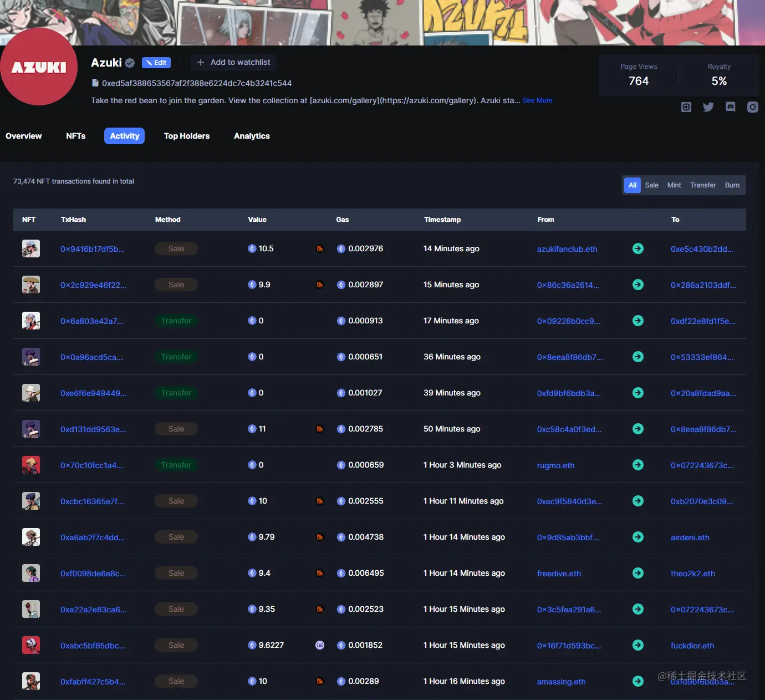Click the arrow icon after 0xec9f5840d3e...
This screenshot has height=700, width=765.
(638, 501)
